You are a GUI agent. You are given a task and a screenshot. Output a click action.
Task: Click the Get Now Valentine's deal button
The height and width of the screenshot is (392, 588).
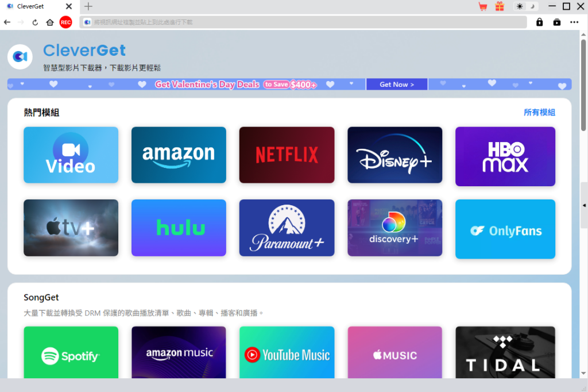tap(396, 84)
